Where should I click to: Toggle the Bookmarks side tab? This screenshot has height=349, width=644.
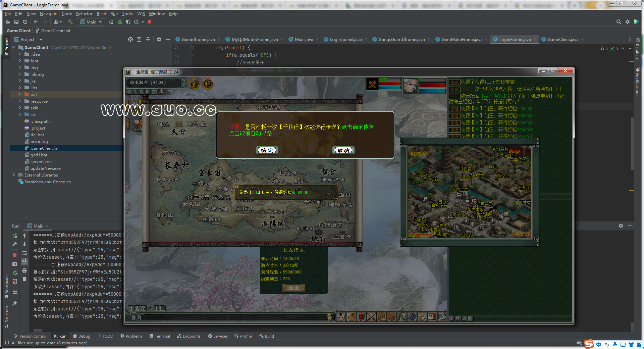point(6,286)
